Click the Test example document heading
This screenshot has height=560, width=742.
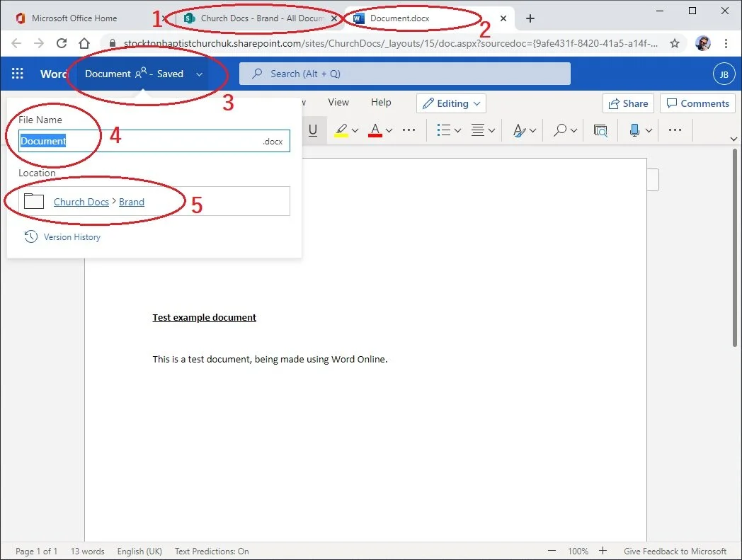(x=204, y=317)
